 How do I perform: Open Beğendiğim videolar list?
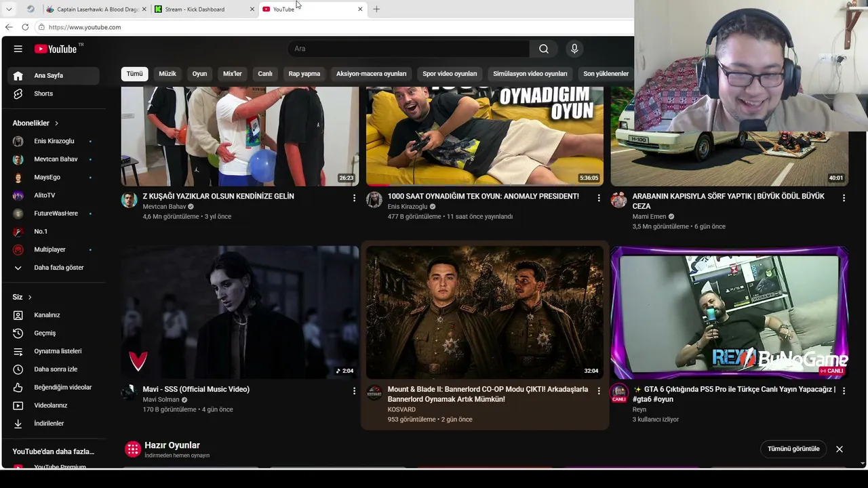[53, 387]
